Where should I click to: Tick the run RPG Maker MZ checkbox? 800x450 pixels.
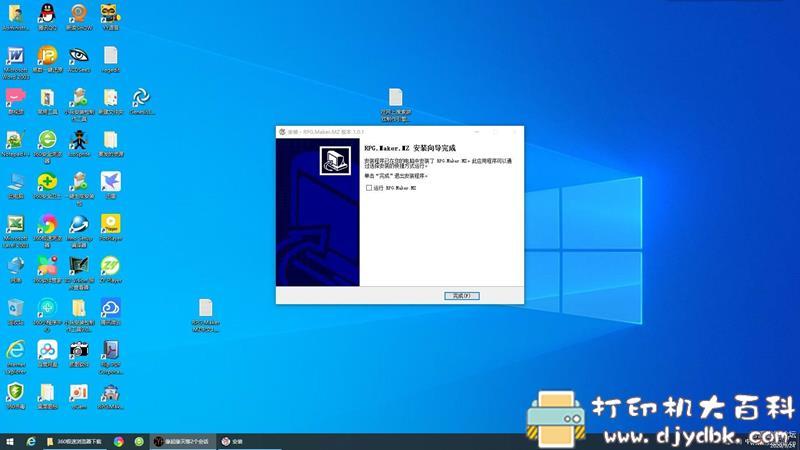pos(369,188)
